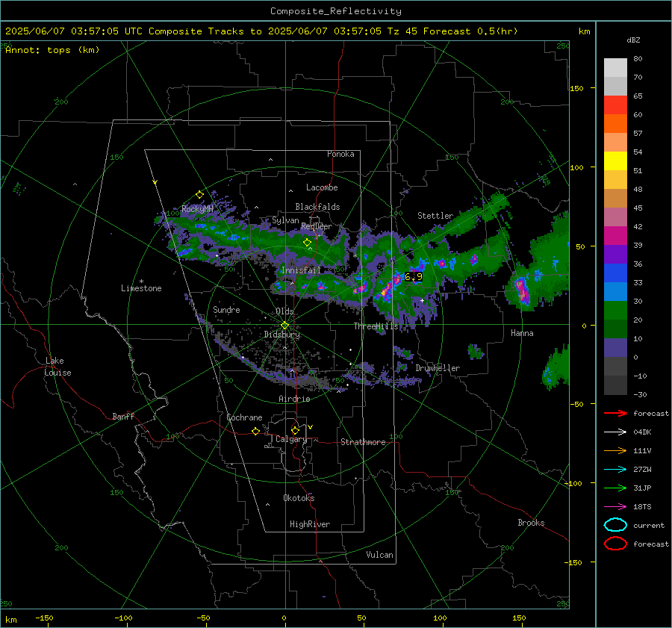Click the green 31JP track arrow

coord(615,488)
